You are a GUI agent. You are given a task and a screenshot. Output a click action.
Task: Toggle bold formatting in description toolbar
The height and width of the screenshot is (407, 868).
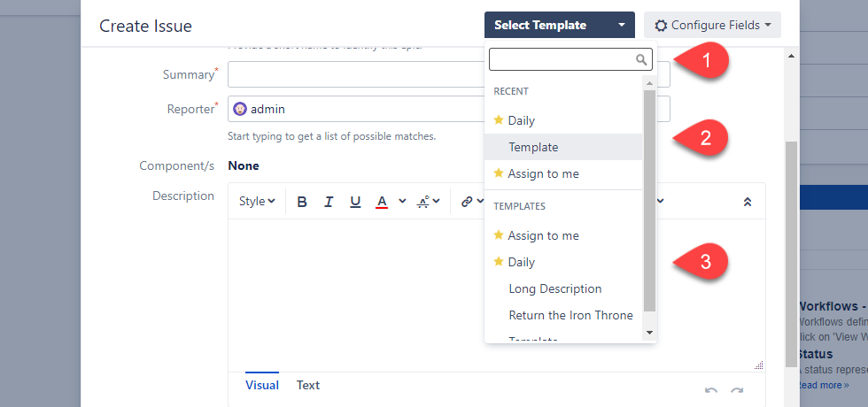click(302, 202)
